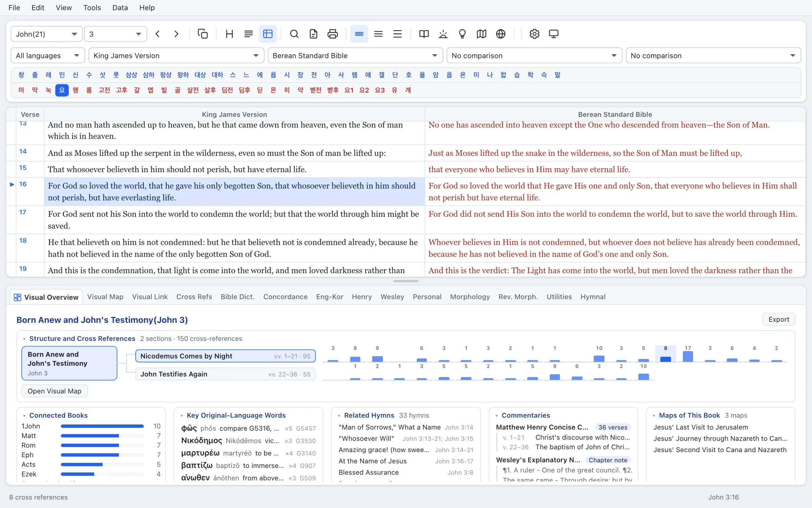Print using the printer icon
The width and height of the screenshot is (812, 508).
[x=333, y=34]
